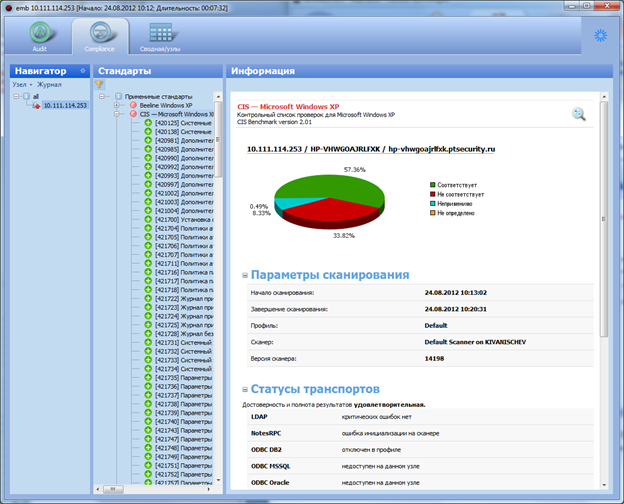This screenshot has width=624, height=504.
Task: Collapse the 'all' node group
Action: tap(16, 96)
